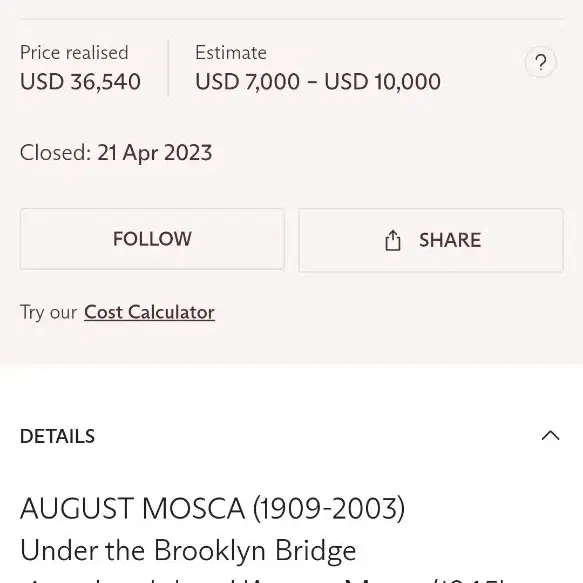Viewport: 583px width, 583px height.
Task: Click the Estimate label
Action: 231,52
